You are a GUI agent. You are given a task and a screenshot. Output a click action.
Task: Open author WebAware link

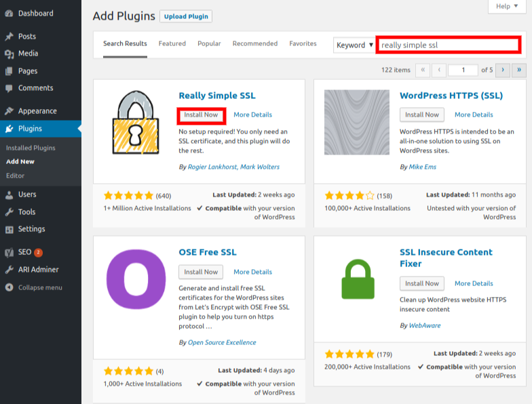[x=425, y=325]
